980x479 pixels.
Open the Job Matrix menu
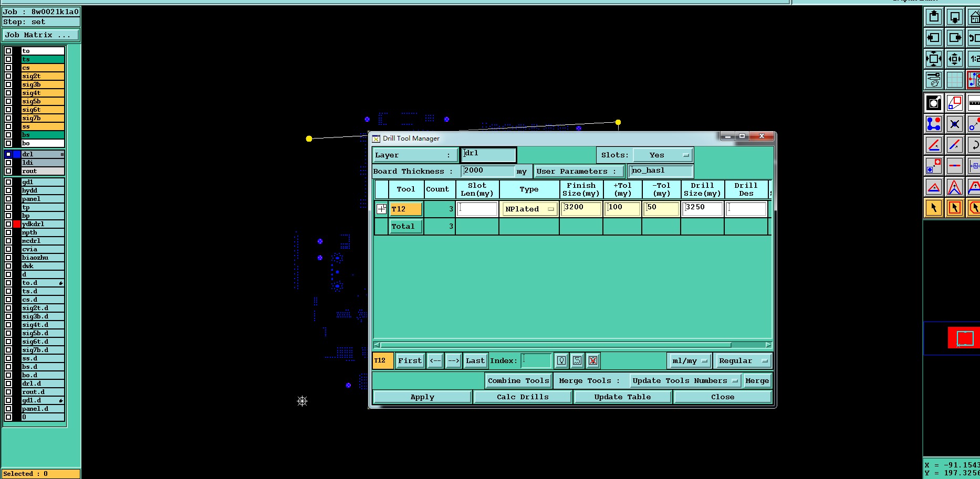coord(41,35)
